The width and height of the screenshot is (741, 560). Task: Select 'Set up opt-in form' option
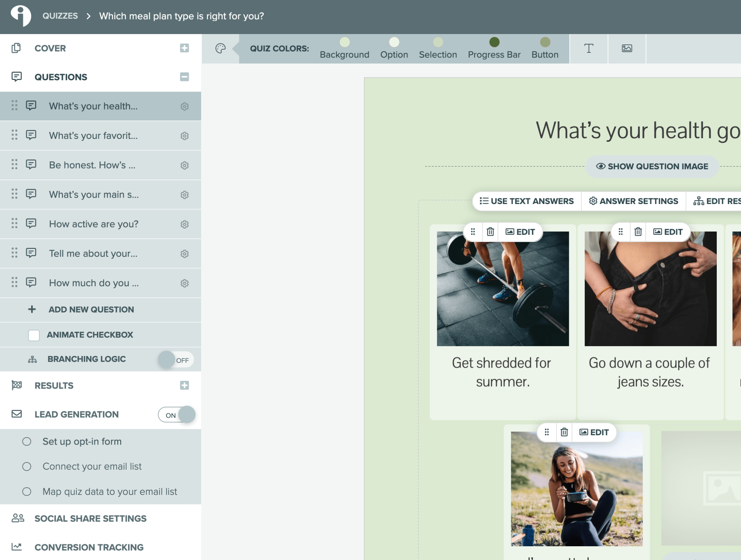coord(82,441)
